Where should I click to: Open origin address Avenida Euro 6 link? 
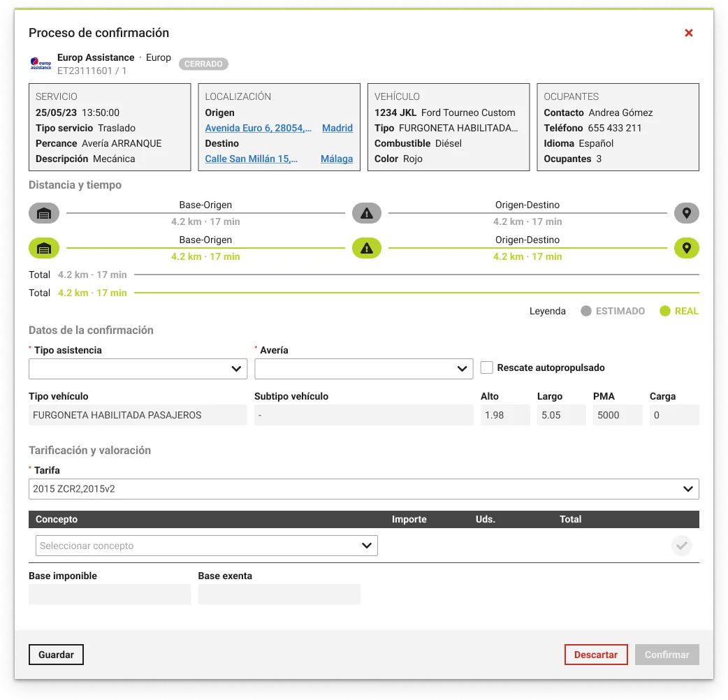coord(258,128)
